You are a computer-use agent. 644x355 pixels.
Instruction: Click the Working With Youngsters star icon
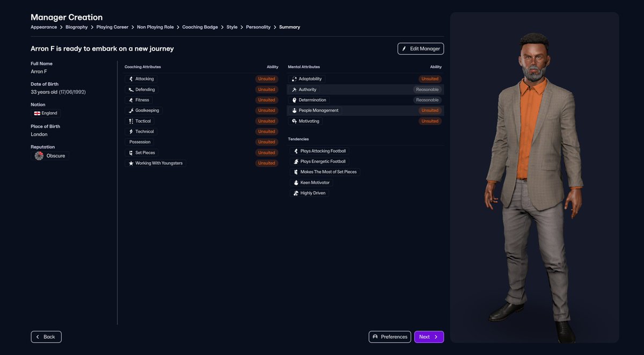coord(130,163)
